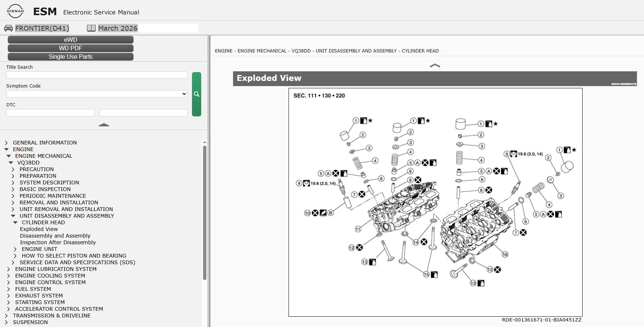This screenshot has width=644, height=327.
Task: Expand PERIODIC MAINTENANCE node
Action: 13,196
